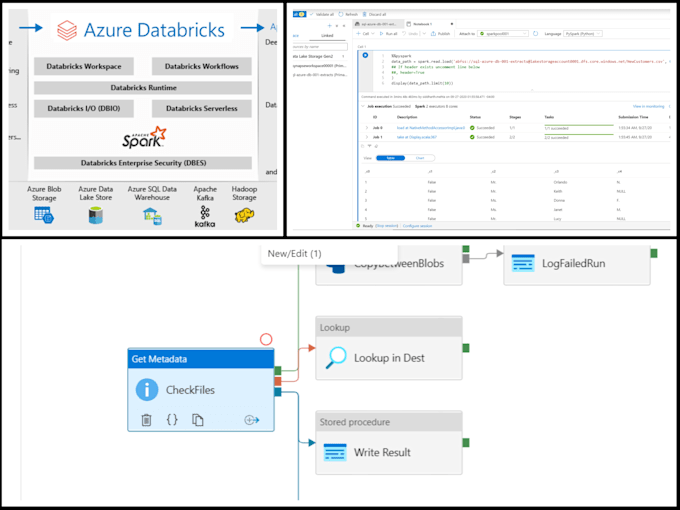The height and width of the screenshot is (510, 680).
Task: Click Configure session link
Action: [x=417, y=226]
